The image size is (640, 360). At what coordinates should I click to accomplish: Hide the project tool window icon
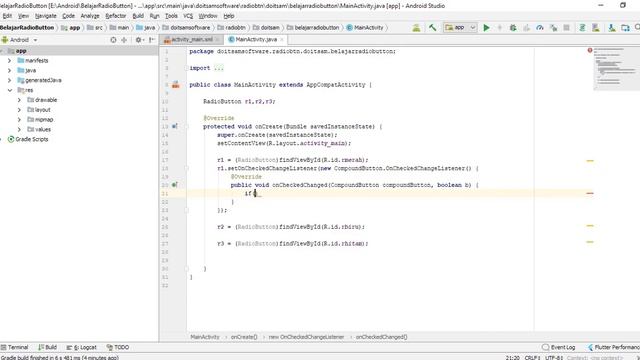pyautogui.click(x=152, y=40)
